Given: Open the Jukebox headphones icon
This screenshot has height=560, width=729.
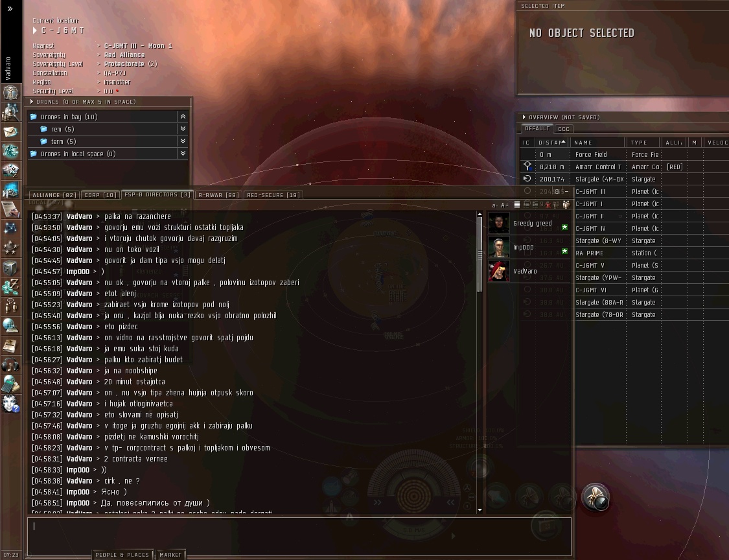Looking at the screenshot, I should pos(10,365).
